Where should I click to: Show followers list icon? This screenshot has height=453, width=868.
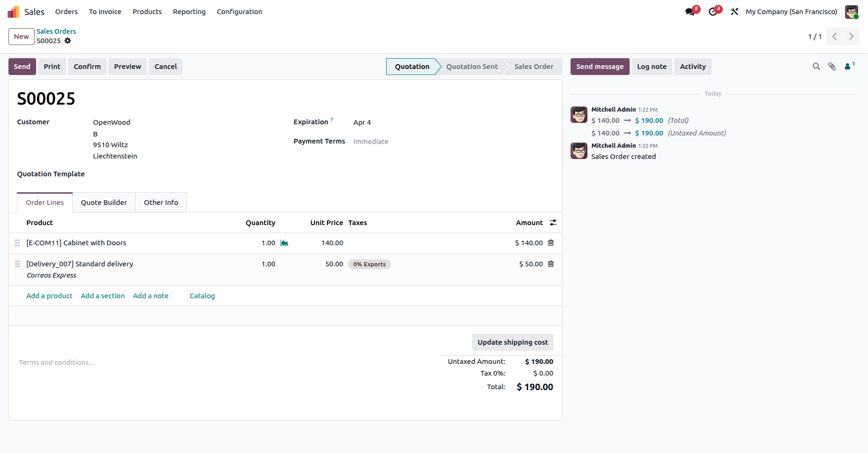pyautogui.click(x=849, y=67)
